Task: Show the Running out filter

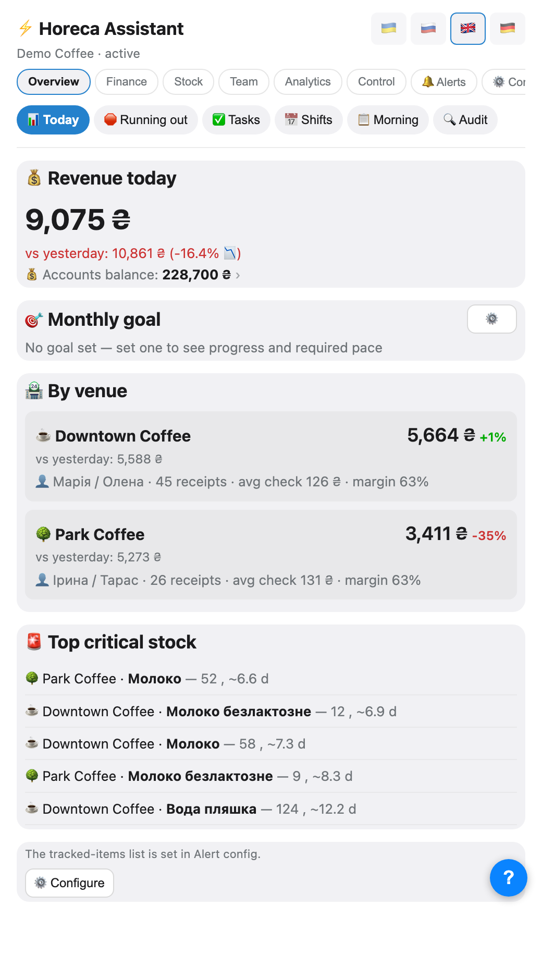Action: point(146,120)
